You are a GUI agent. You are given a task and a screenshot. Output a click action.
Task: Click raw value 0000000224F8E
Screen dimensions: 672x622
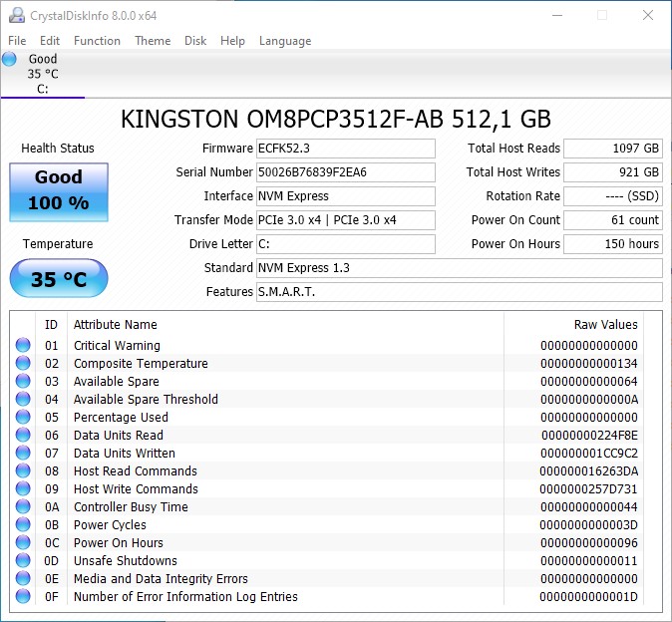pos(589,436)
